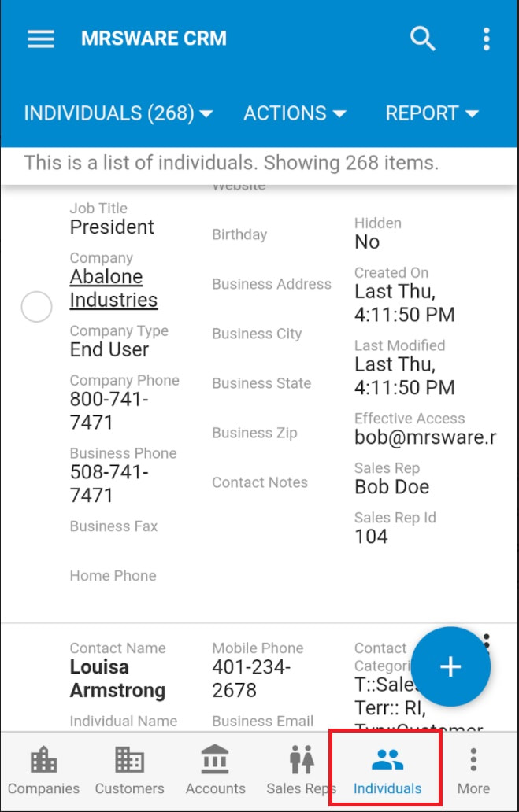Tap the blue plus add button
The width and height of the screenshot is (519, 812).
click(450, 666)
